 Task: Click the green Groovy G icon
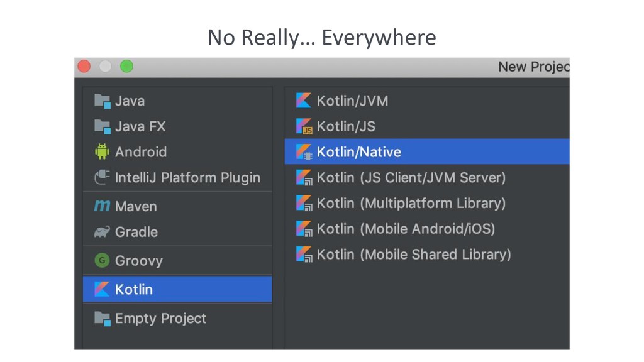pos(102,260)
